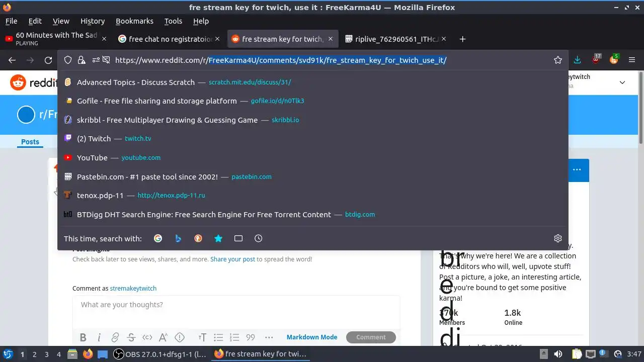This screenshot has height=362, width=644.
Task: Apply bold formatting in the comment editor
Action: [83, 337]
